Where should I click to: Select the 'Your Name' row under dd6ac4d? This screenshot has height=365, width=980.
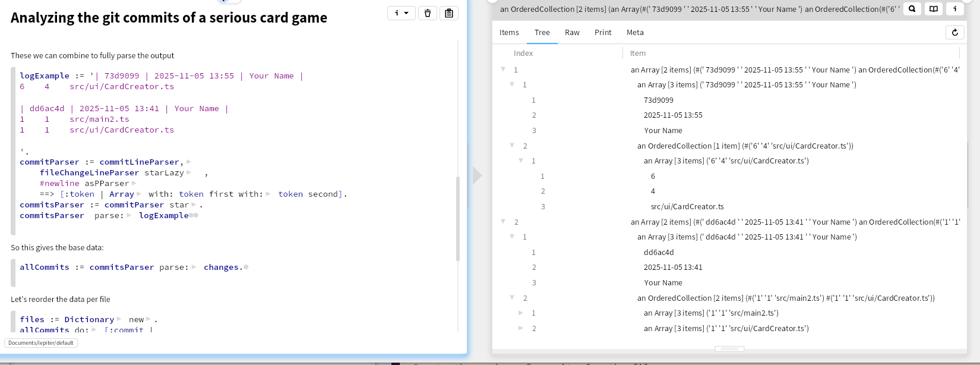[x=663, y=283]
